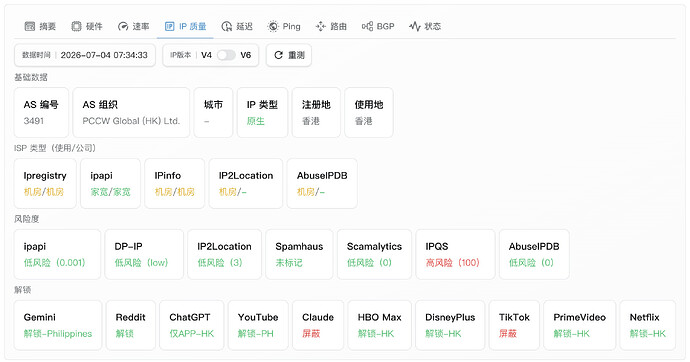Click the ipapi 低风险 (0.001) card
The image size is (690, 362).
[x=57, y=254]
